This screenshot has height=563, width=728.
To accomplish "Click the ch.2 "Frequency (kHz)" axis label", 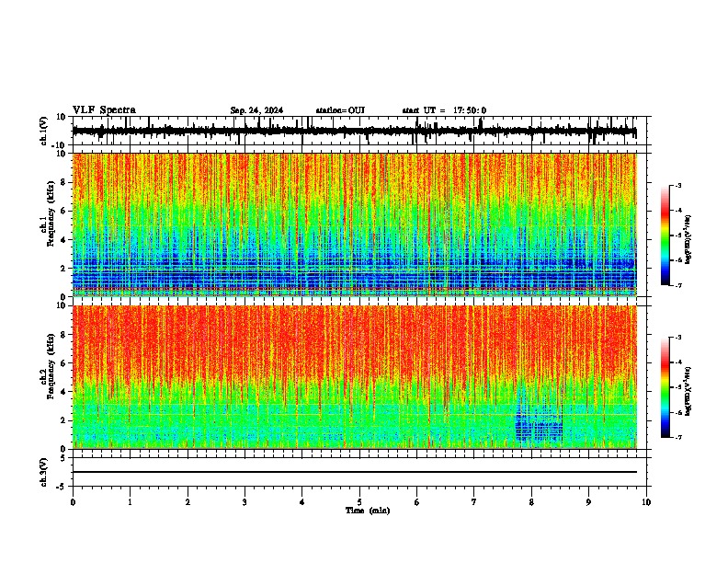I will pos(51,366).
